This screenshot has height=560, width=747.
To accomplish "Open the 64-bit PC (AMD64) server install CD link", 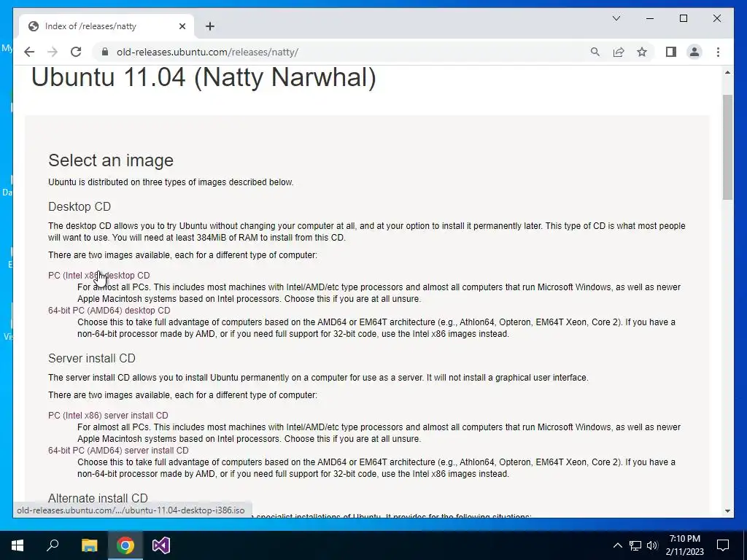I will point(118,451).
